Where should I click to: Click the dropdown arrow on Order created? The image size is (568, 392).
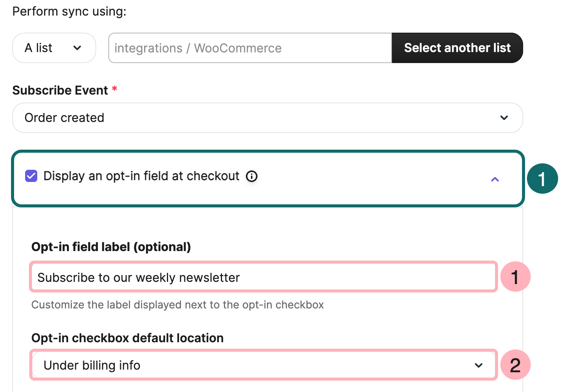504,118
